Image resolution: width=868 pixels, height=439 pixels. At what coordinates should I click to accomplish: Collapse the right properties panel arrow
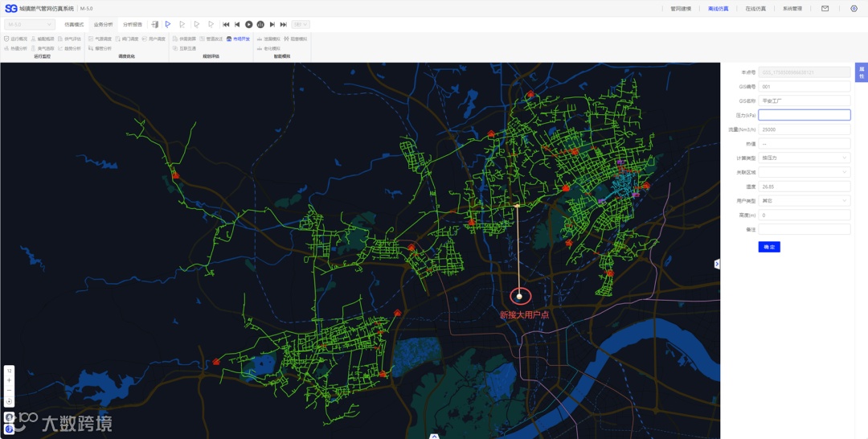pyautogui.click(x=717, y=264)
